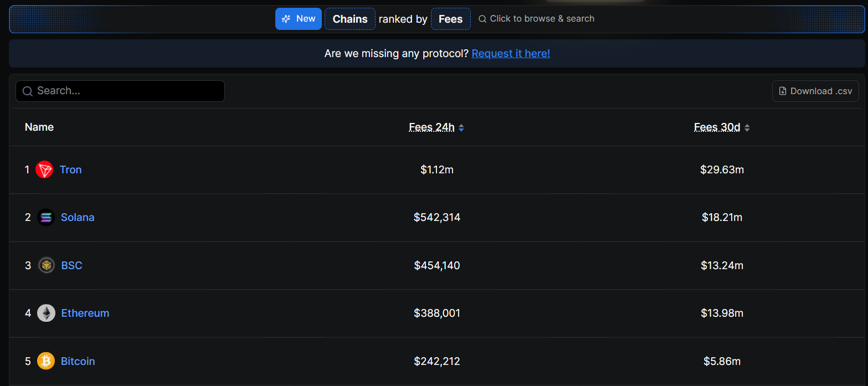This screenshot has height=386, width=868.
Task: Open the Solana chain page link
Action: click(78, 218)
